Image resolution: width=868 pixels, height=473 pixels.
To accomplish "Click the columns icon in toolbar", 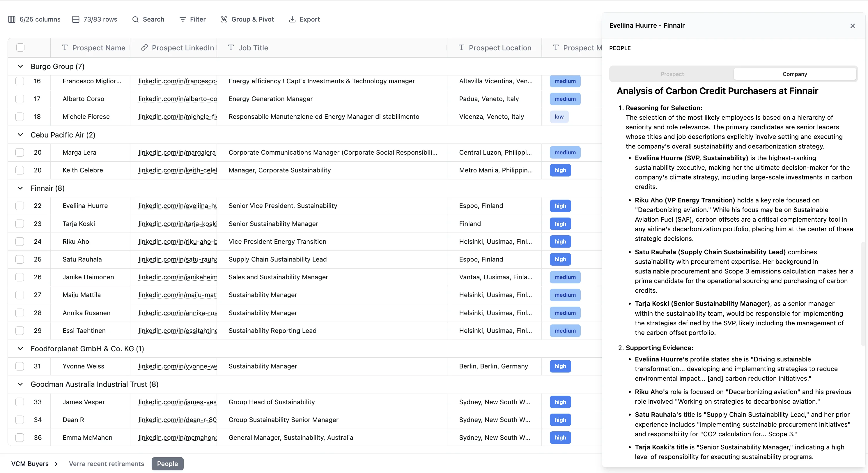I will [12, 19].
